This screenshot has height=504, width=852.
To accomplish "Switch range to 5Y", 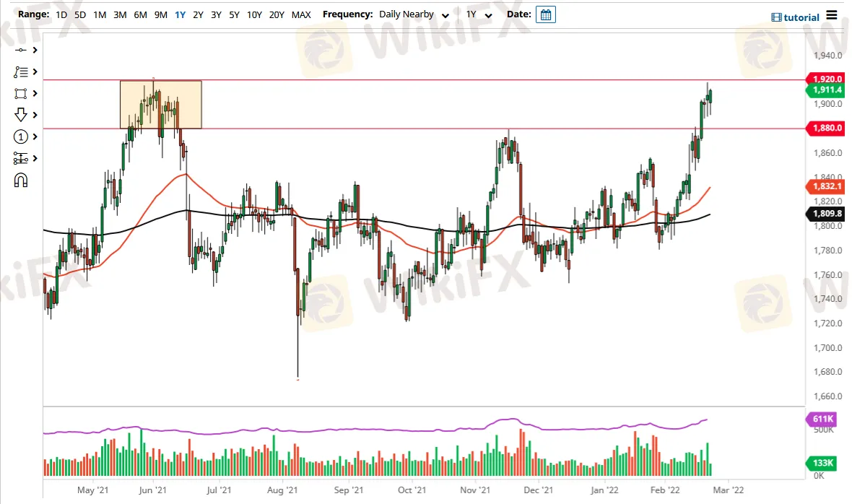I will [234, 14].
